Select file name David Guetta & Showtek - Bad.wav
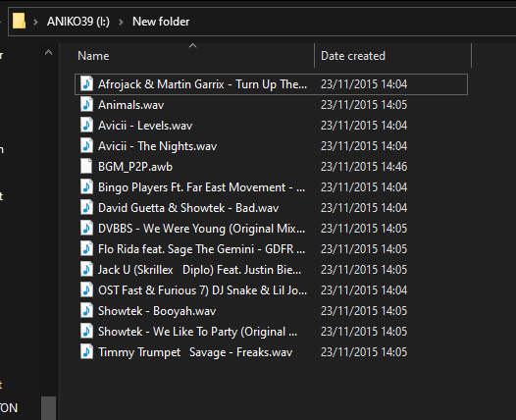The height and width of the screenshot is (420, 516). pyautogui.click(x=188, y=208)
